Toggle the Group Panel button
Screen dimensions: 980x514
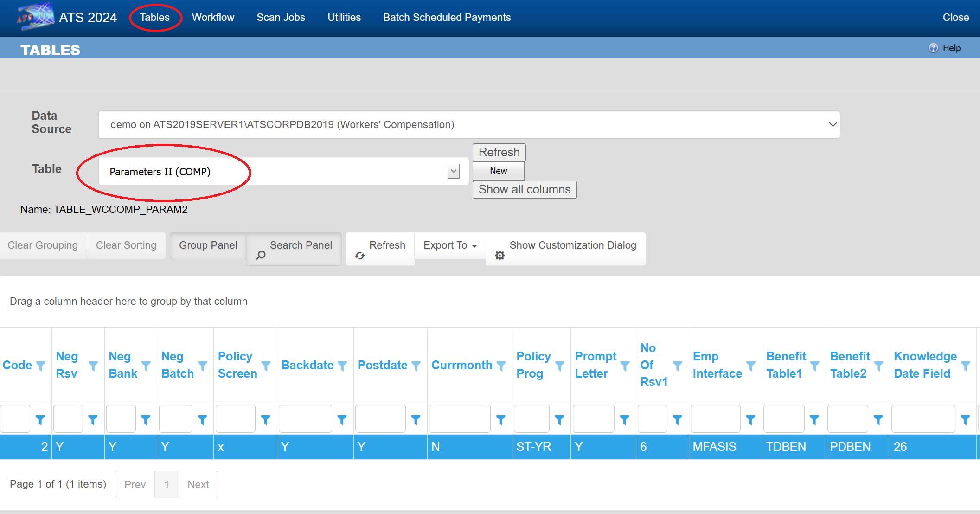pyautogui.click(x=208, y=245)
